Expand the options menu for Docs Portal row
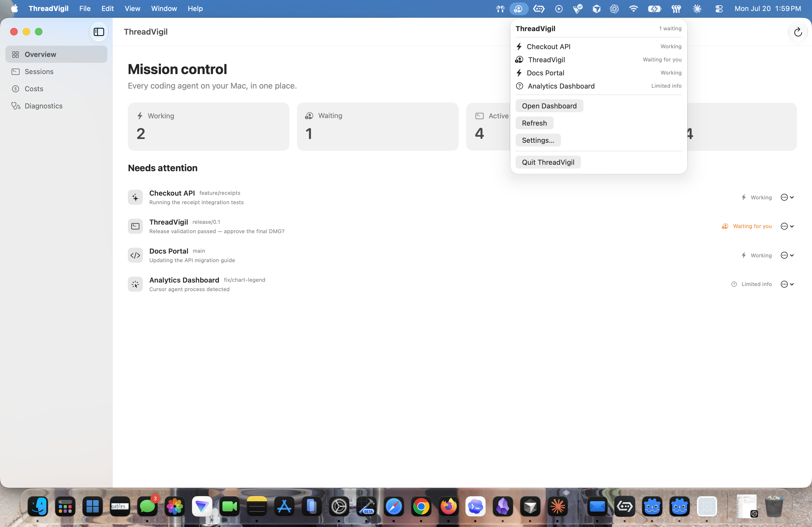The width and height of the screenshot is (812, 527). click(787, 255)
